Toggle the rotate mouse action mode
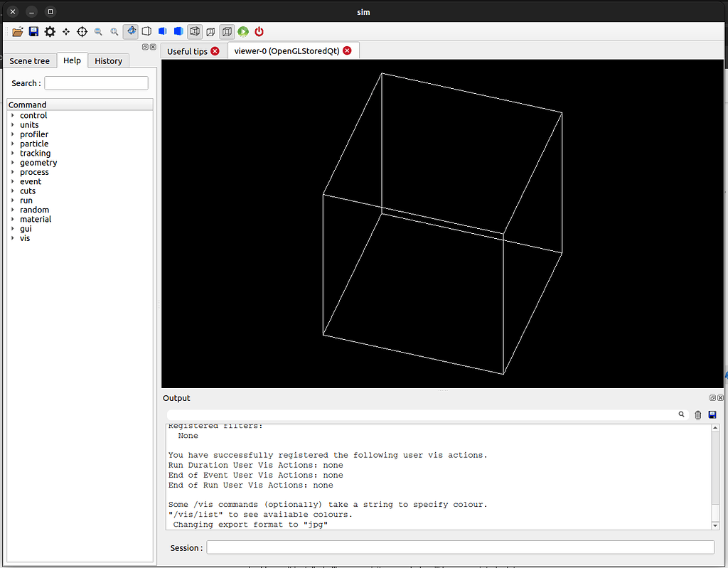 (x=130, y=31)
